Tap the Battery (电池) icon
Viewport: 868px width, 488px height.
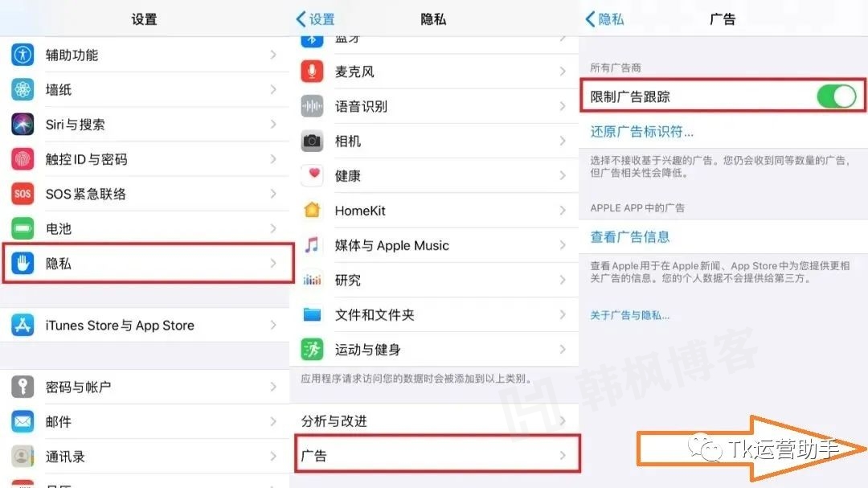[22, 228]
